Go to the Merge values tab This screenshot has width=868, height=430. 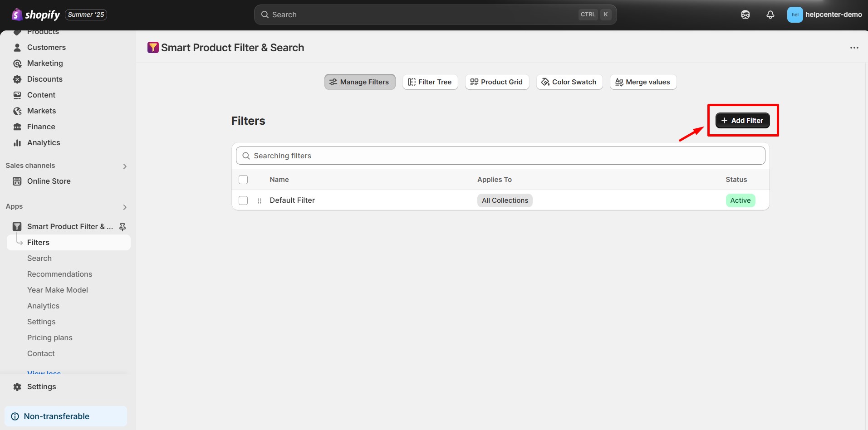click(x=642, y=82)
